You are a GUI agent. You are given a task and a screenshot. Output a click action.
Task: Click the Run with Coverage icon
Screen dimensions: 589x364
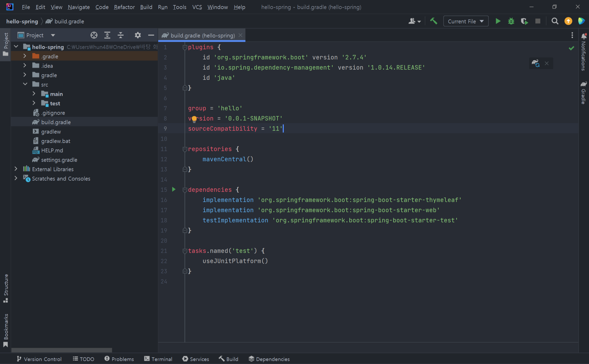click(524, 21)
